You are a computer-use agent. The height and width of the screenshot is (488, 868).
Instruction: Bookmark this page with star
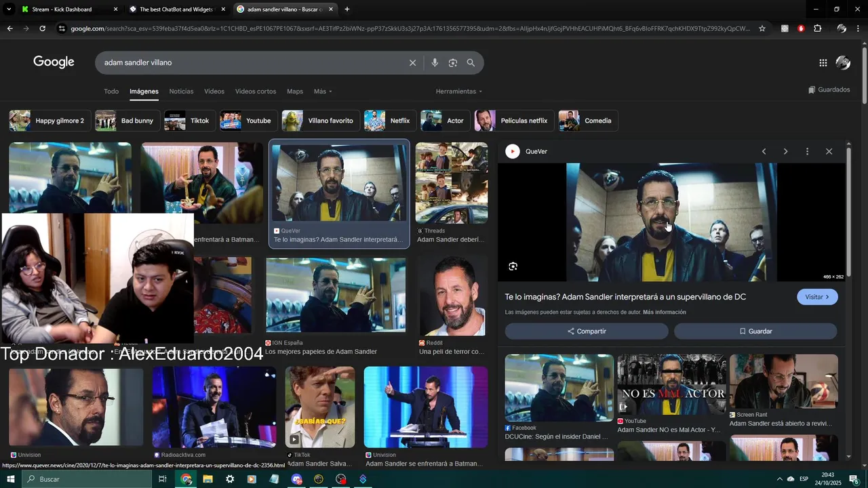(762, 28)
